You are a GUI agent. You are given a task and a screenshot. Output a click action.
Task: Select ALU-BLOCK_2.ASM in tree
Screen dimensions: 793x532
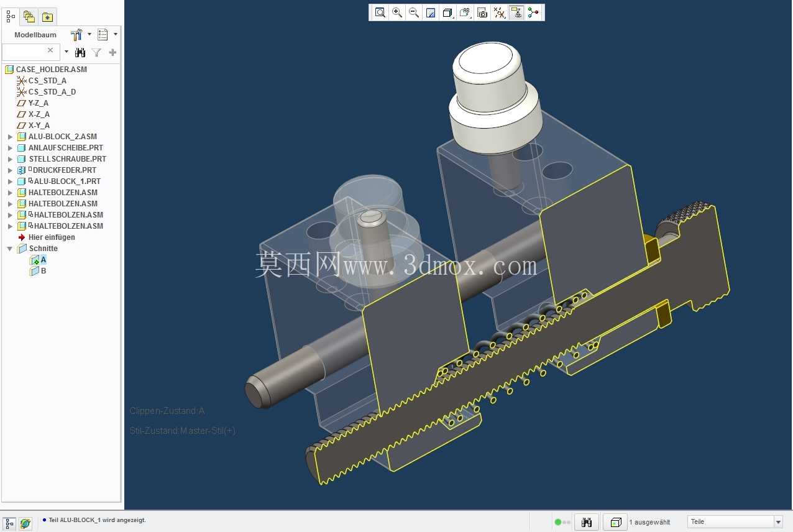click(x=63, y=137)
